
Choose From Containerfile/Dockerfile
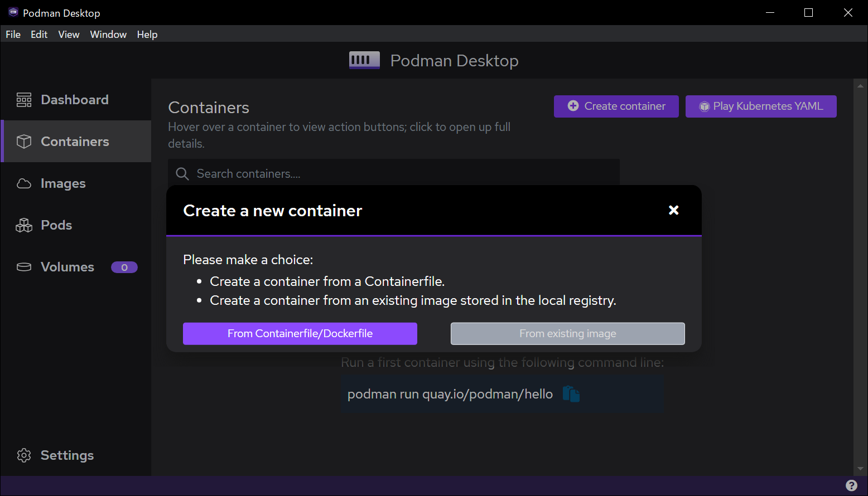[x=300, y=334]
